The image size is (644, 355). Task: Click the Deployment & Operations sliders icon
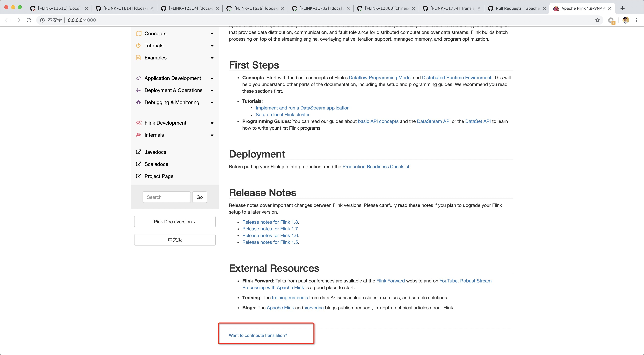coord(138,90)
